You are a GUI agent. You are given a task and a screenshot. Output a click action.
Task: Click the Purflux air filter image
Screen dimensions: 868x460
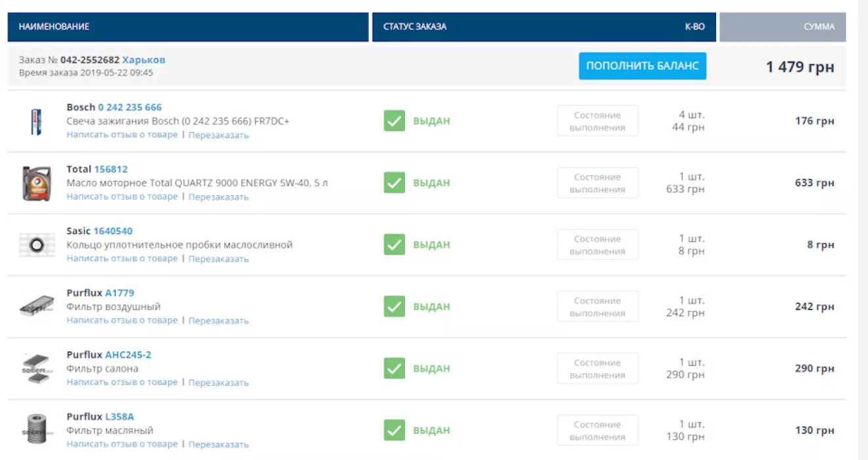[x=36, y=307]
